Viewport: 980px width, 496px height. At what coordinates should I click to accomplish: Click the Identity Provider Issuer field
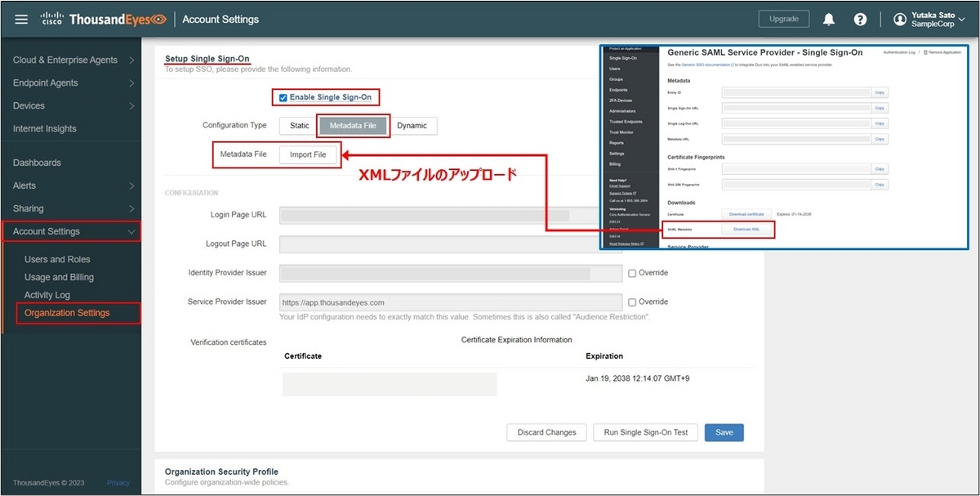(451, 273)
